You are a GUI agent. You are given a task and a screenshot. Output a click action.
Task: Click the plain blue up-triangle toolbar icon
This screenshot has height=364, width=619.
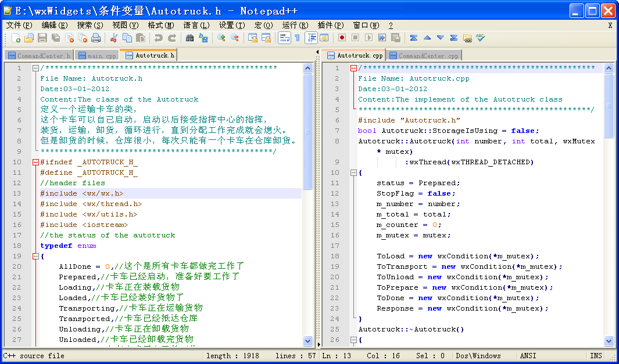point(427,38)
